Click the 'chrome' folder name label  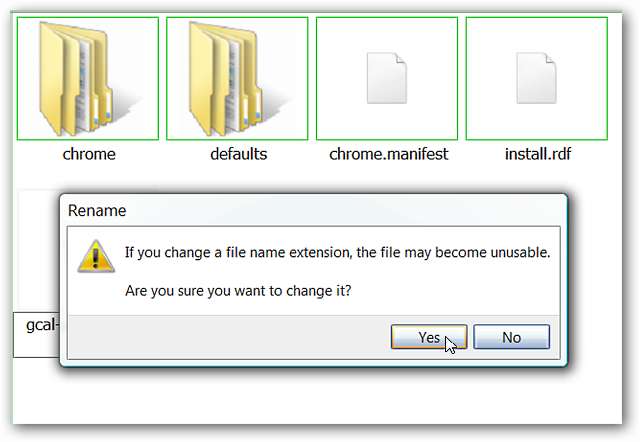pos(89,154)
